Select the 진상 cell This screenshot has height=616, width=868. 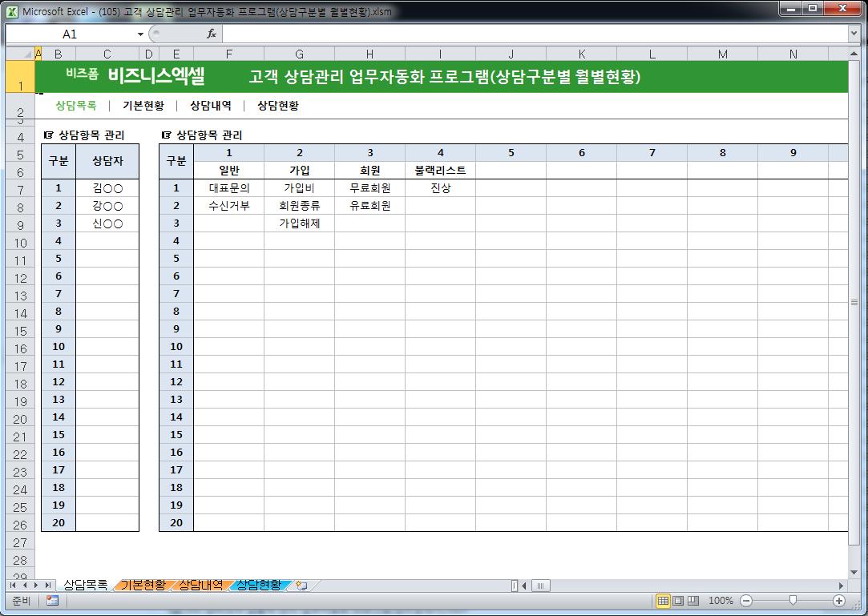click(441, 188)
